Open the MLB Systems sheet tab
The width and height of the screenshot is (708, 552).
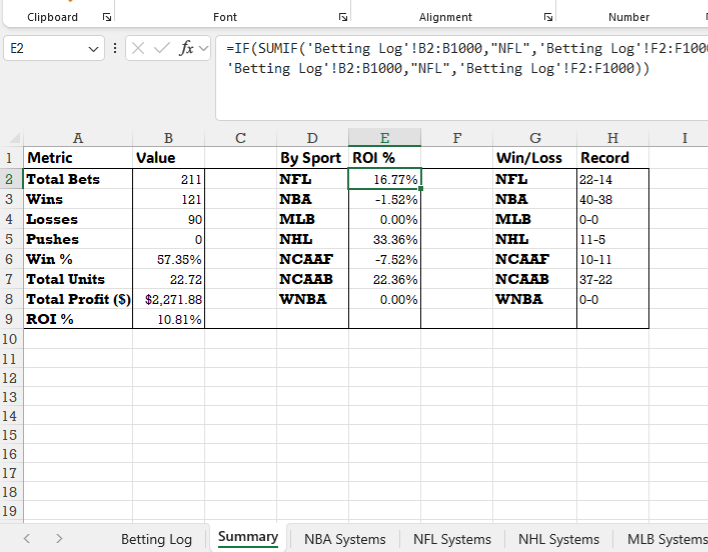click(667, 539)
